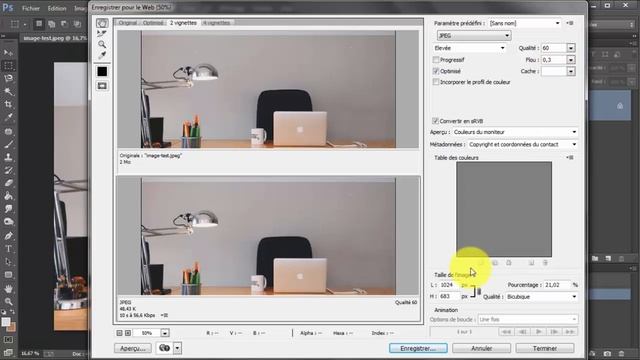Click the Enregistrer button
The height and width of the screenshot is (360, 640).
coord(418,348)
